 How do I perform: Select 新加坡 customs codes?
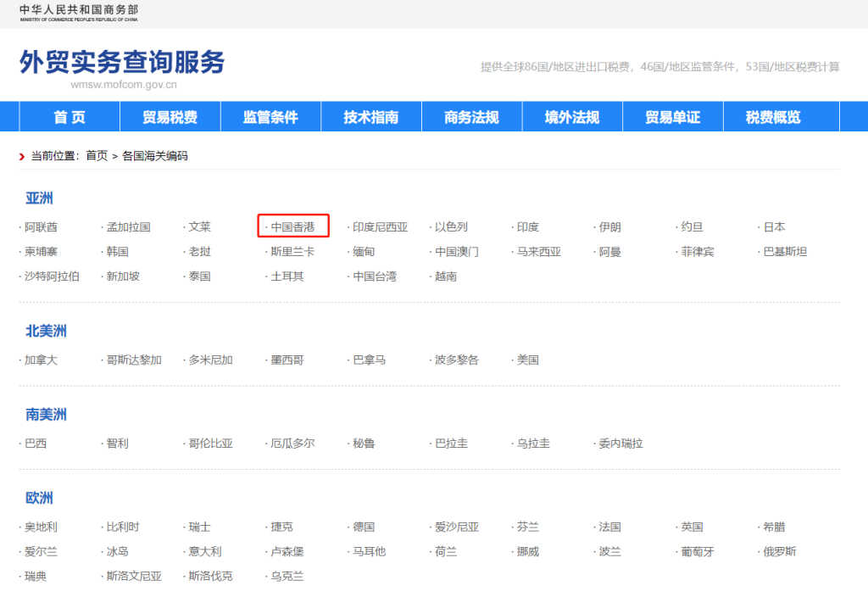pyautogui.click(x=123, y=276)
